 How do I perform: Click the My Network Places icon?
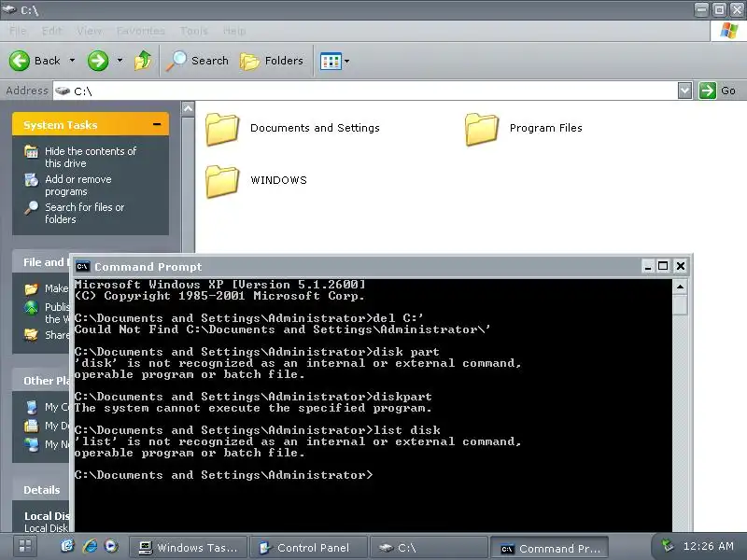point(32,444)
